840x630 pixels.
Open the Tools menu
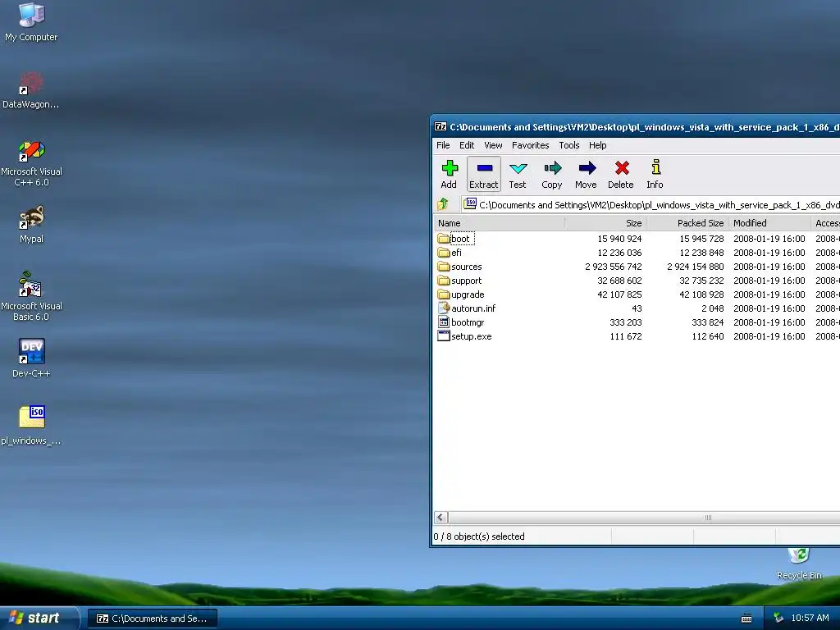click(x=569, y=145)
